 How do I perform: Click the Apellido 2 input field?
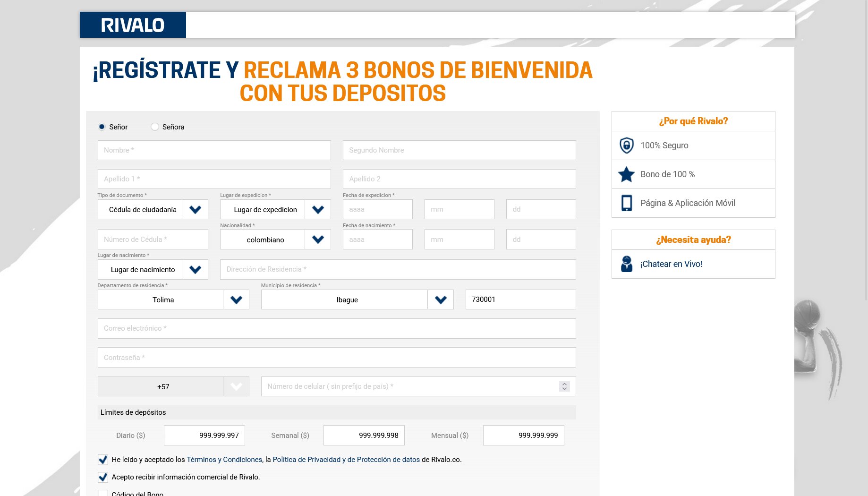tap(459, 179)
